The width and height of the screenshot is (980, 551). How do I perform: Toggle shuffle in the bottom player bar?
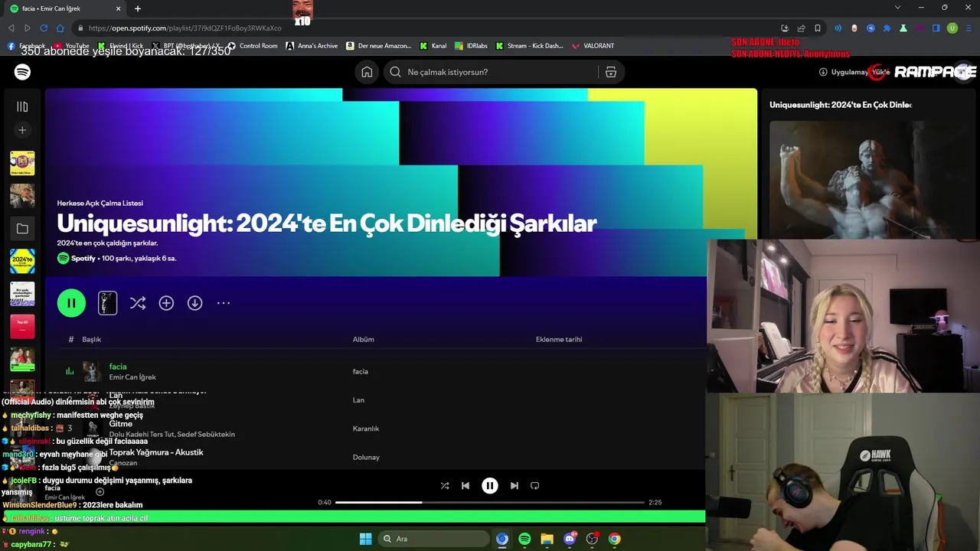[445, 485]
